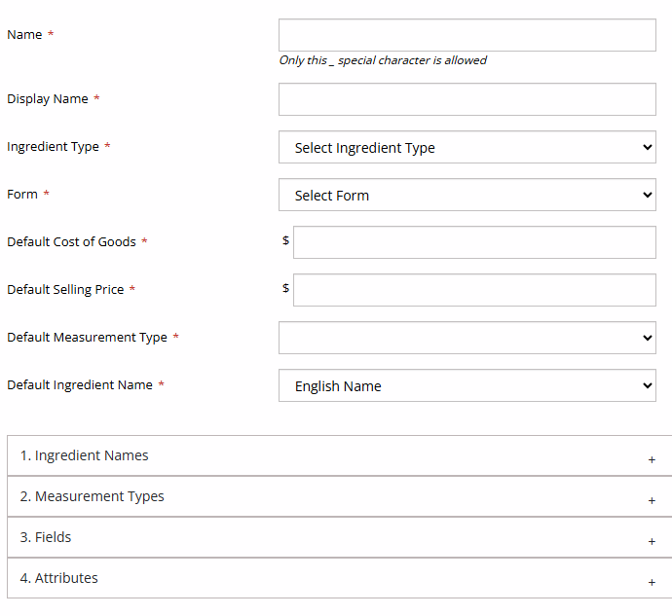The image size is (672, 616).
Task: Click the plus icon for Ingredient Names
Action: pos(652,459)
